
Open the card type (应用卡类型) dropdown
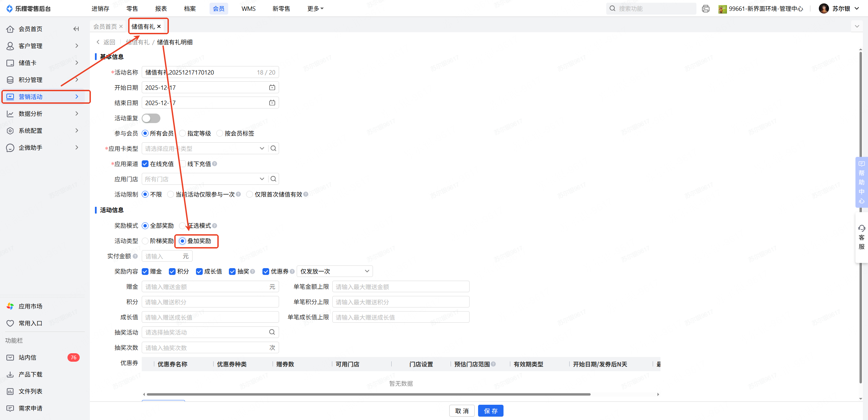262,148
